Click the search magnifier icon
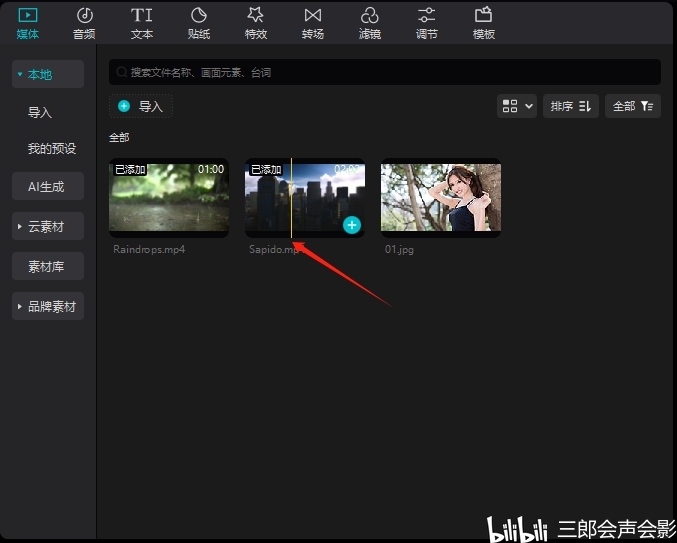The width and height of the screenshot is (677, 543). coord(122,72)
